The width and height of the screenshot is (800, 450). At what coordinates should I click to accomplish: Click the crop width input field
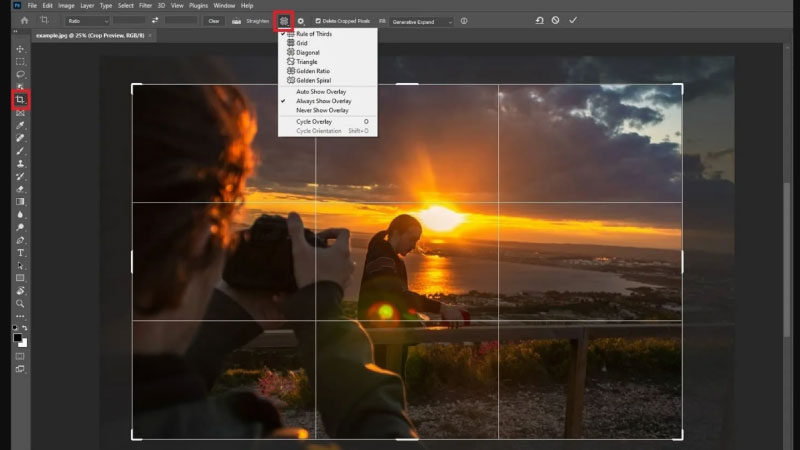(x=129, y=21)
